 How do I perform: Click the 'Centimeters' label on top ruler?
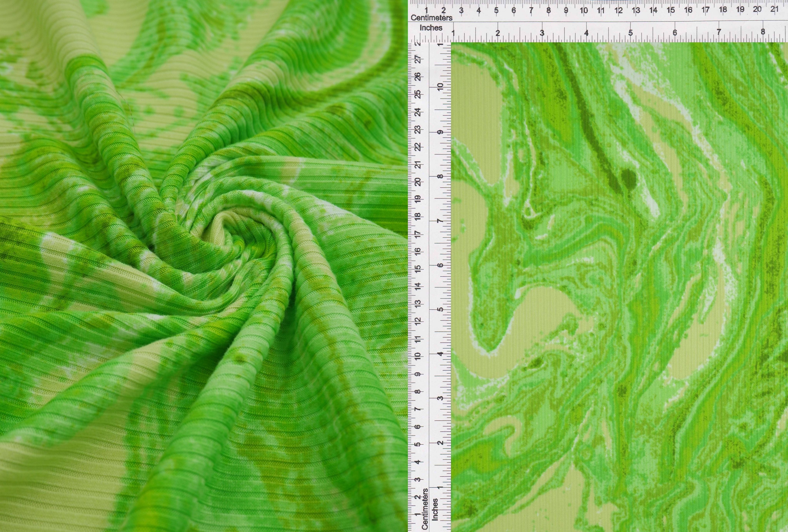pyautogui.click(x=431, y=18)
